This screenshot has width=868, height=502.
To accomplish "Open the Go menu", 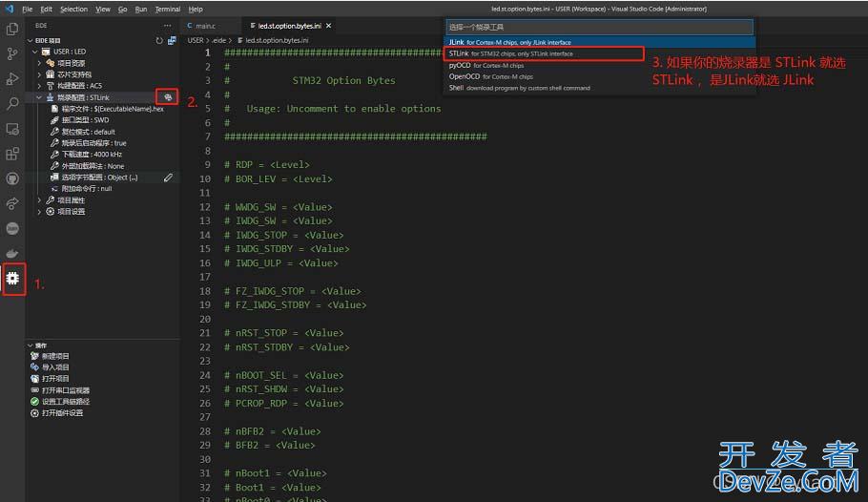I will [122, 9].
